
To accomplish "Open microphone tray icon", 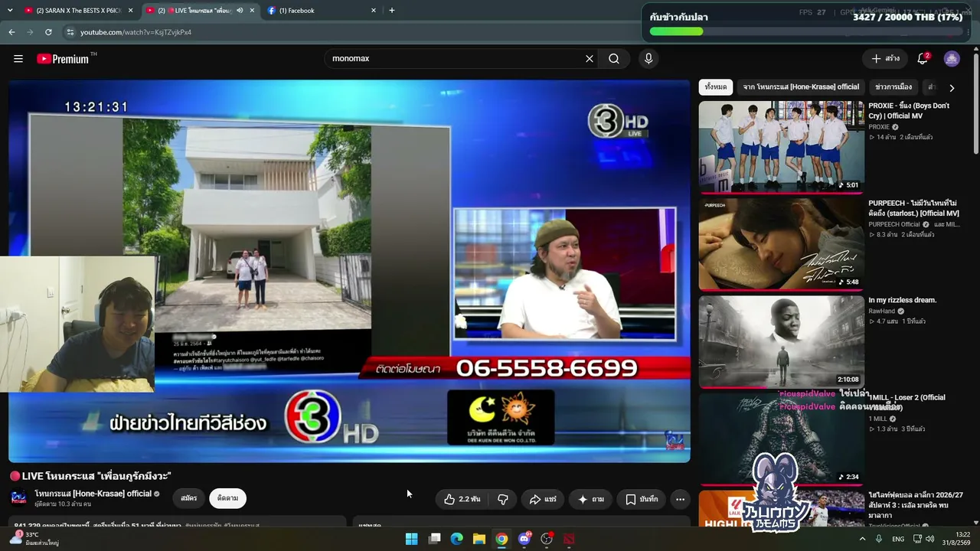I will [878, 539].
